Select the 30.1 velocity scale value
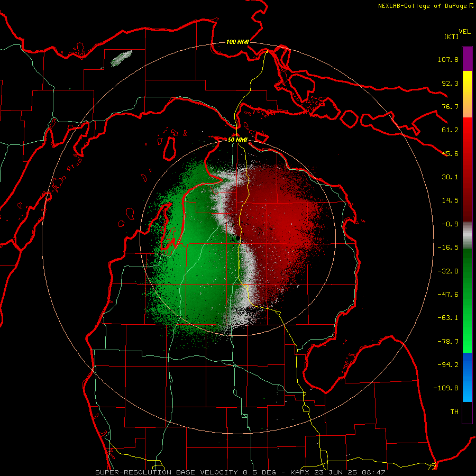The height and width of the screenshot is (476, 476). 450,177
